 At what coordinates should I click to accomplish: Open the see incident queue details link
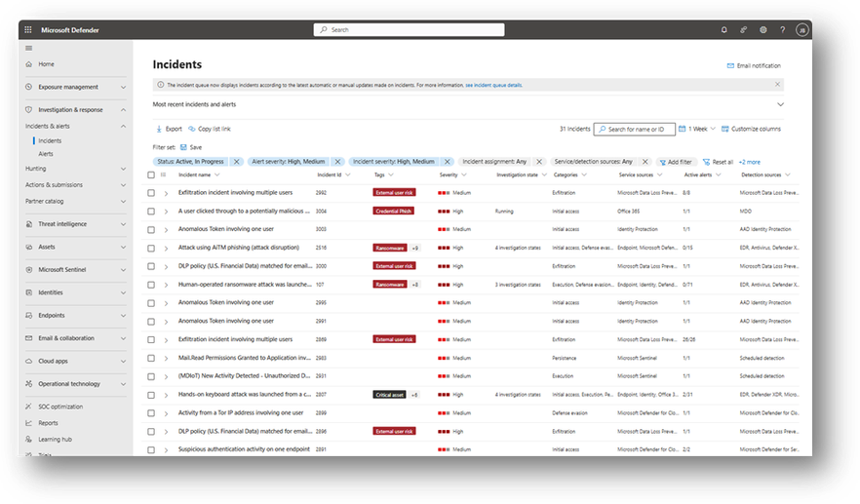(493, 85)
